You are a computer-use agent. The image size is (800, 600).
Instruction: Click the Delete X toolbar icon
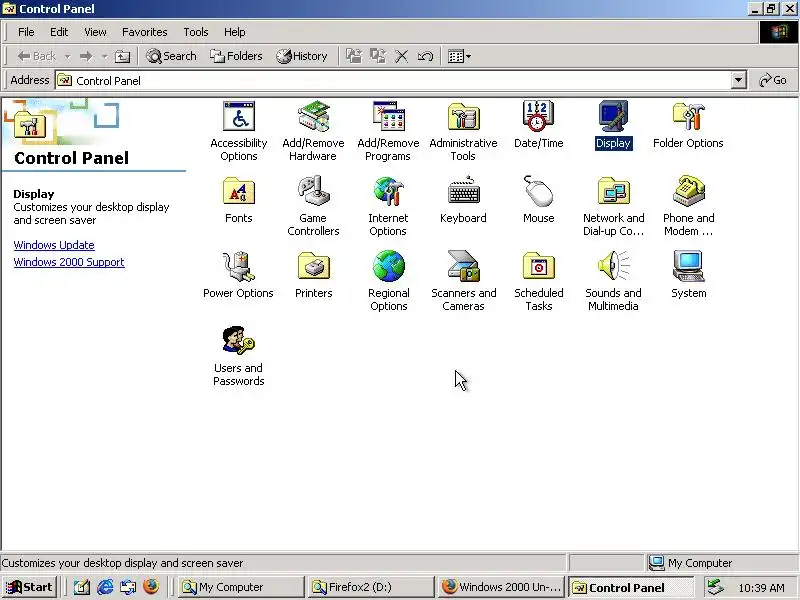pyautogui.click(x=402, y=56)
